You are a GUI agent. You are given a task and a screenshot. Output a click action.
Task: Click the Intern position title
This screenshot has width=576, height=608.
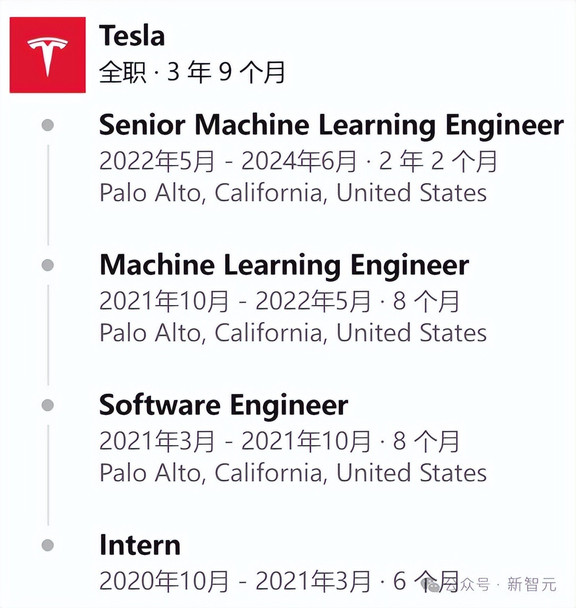click(x=140, y=545)
